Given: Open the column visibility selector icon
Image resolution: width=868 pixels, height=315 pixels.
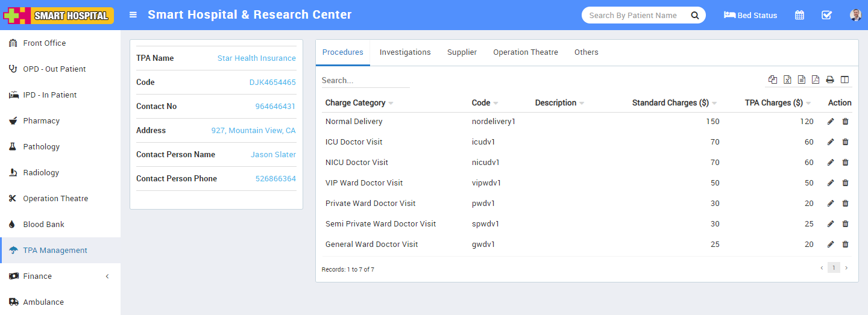Looking at the screenshot, I should [x=844, y=80].
